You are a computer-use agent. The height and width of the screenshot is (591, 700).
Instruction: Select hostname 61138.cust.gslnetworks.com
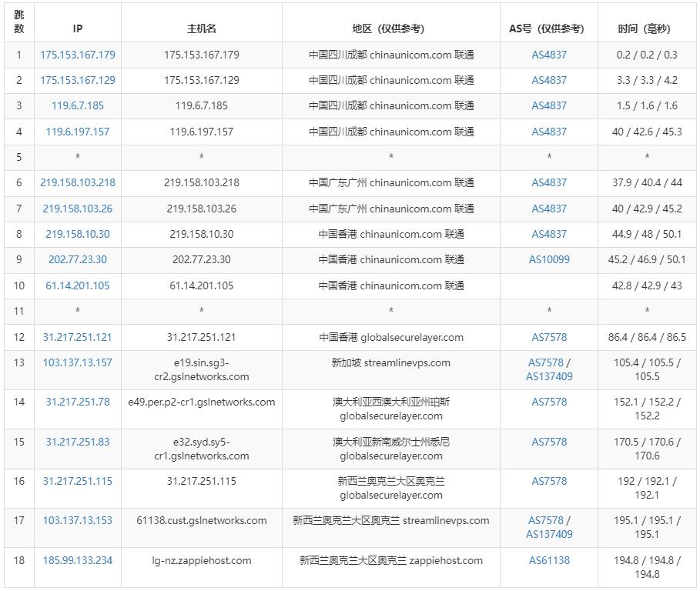point(201,520)
